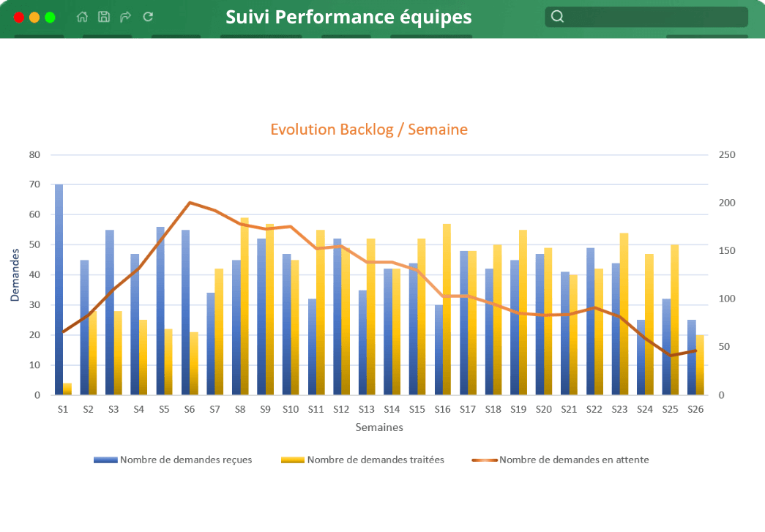Click the 'Semaines' axis title
Screen dimensions: 765x532
tap(379, 427)
